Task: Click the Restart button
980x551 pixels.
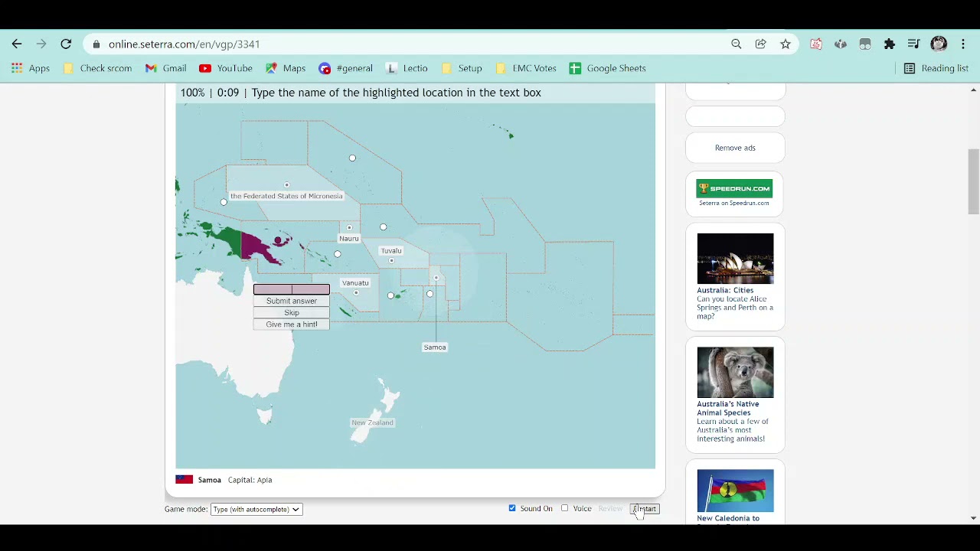Action: (645, 509)
